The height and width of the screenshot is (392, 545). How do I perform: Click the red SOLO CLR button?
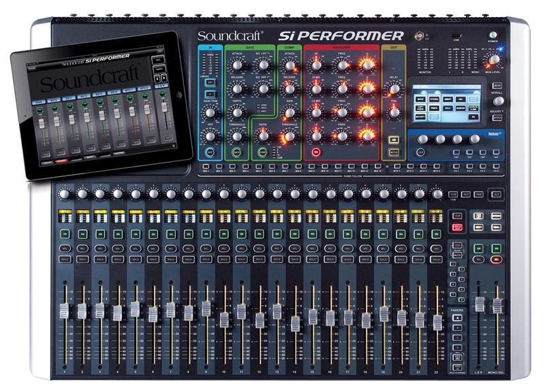click(457, 227)
